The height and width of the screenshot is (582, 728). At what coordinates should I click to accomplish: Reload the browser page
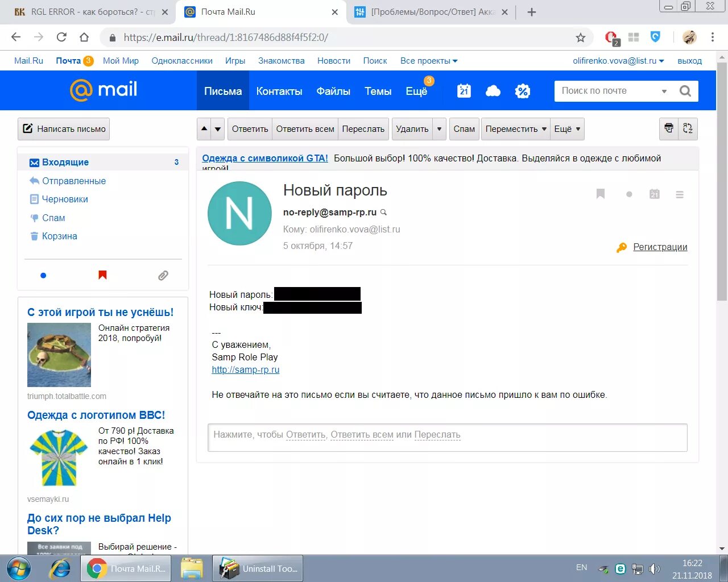(x=61, y=38)
